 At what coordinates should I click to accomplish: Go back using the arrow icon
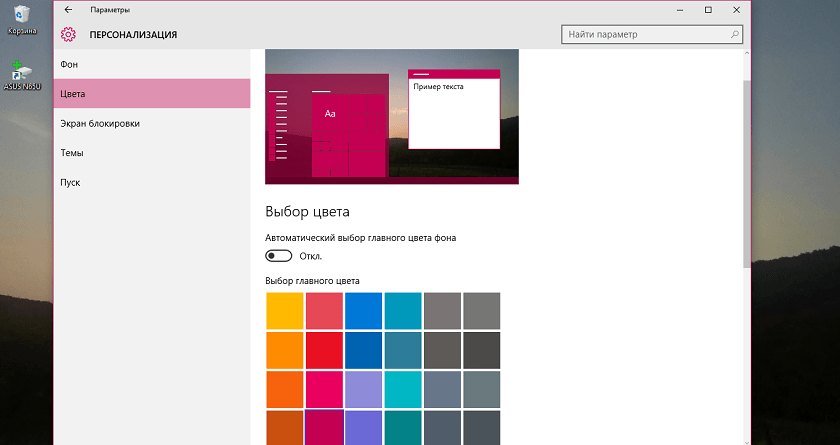[68, 10]
